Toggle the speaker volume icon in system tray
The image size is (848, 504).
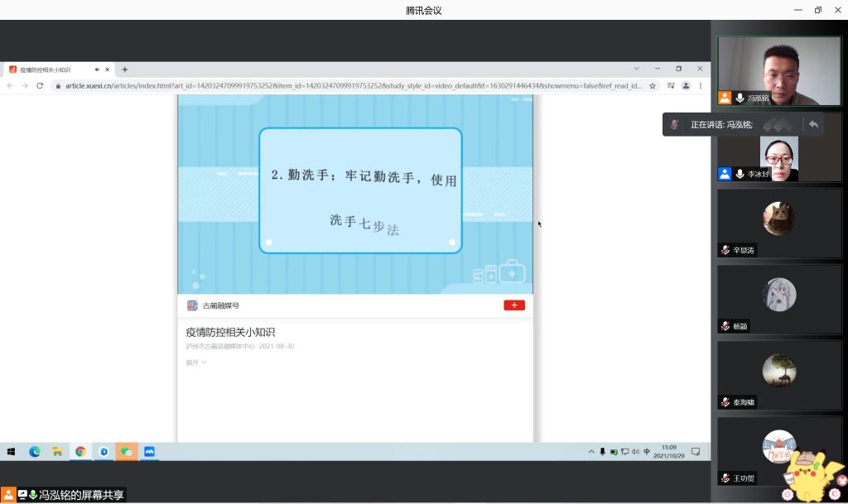634,452
